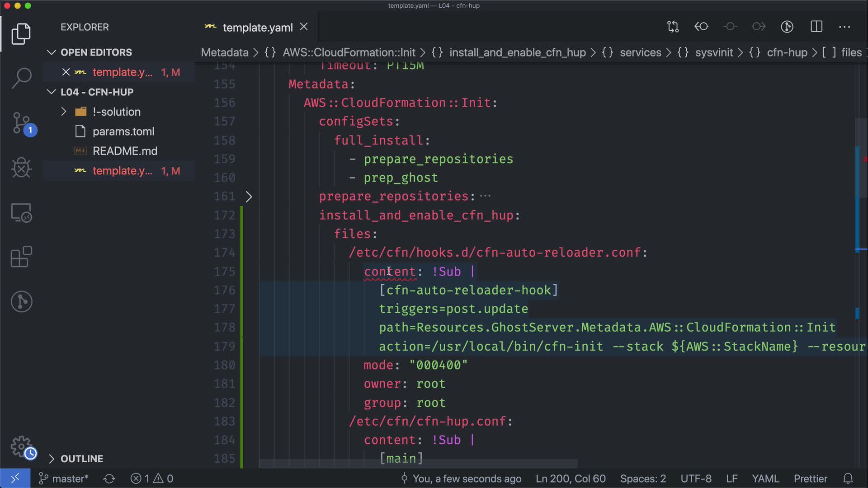Open README.md from the explorer
The height and width of the screenshot is (488, 868).
tap(125, 151)
